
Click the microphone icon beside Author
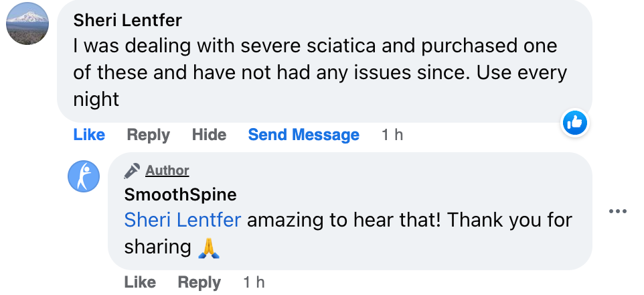pyautogui.click(x=132, y=171)
